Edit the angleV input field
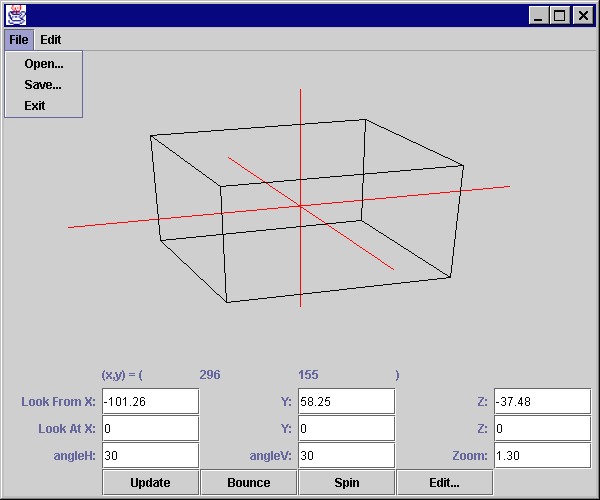Viewport: 600px width, 500px height. click(346, 455)
